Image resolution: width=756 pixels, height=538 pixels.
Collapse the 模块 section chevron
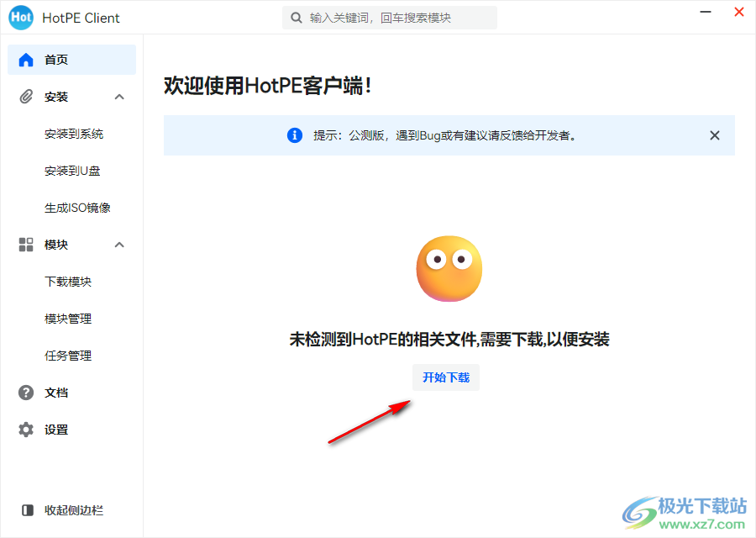coord(119,244)
